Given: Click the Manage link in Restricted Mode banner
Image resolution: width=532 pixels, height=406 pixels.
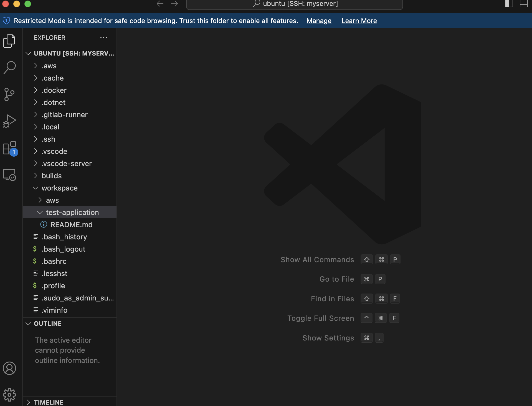Looking at the screenshot, I should point(319,21).
